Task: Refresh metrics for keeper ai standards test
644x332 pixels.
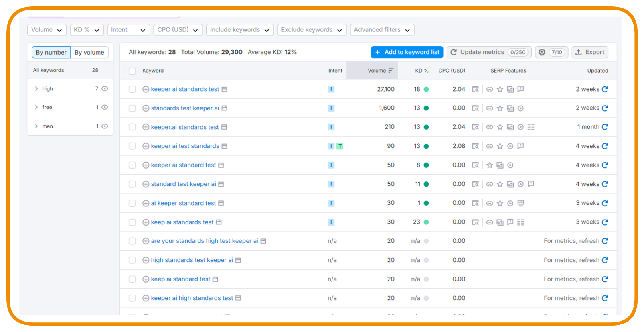Action: [605, 89]
